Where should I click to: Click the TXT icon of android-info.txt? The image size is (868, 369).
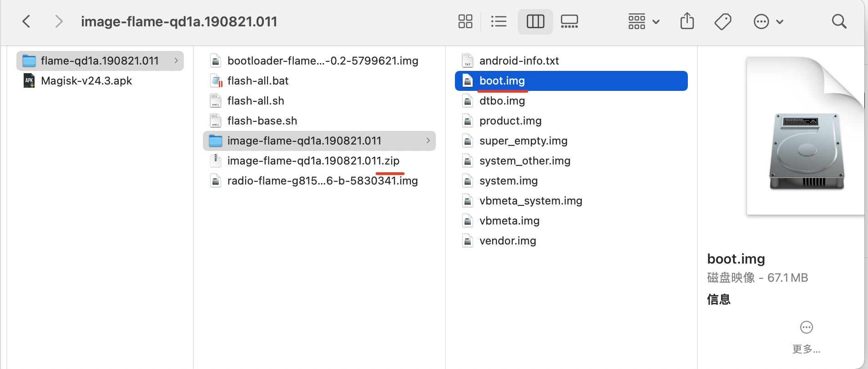pyautogui.click(x=468, y=61)
